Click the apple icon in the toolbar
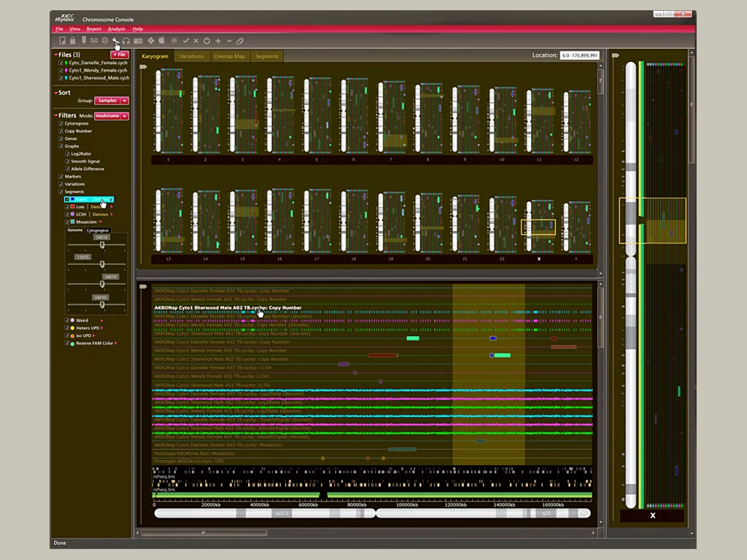This screenshot has height=560, width=747. [161, 41]
